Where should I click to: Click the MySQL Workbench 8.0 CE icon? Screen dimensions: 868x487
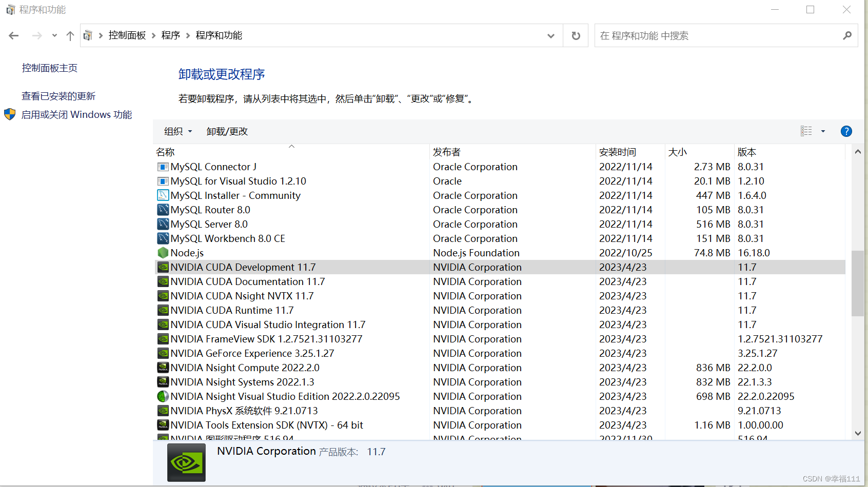163,238
